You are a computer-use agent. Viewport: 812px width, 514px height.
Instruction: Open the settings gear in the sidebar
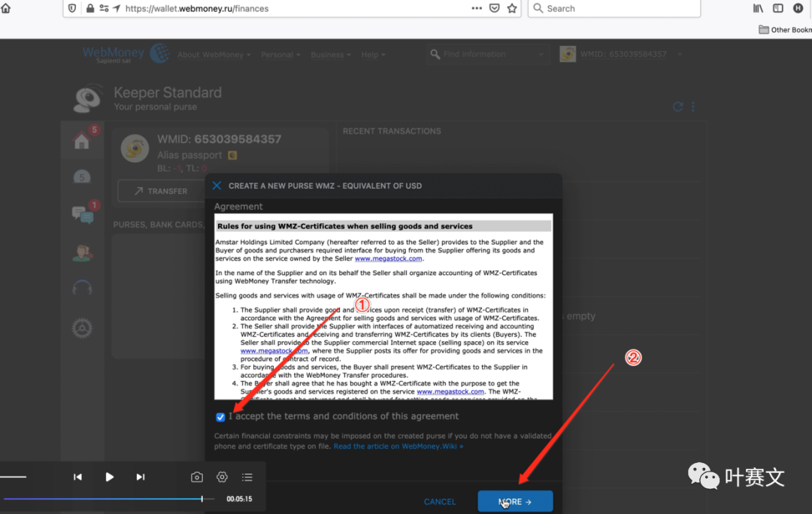82,328
